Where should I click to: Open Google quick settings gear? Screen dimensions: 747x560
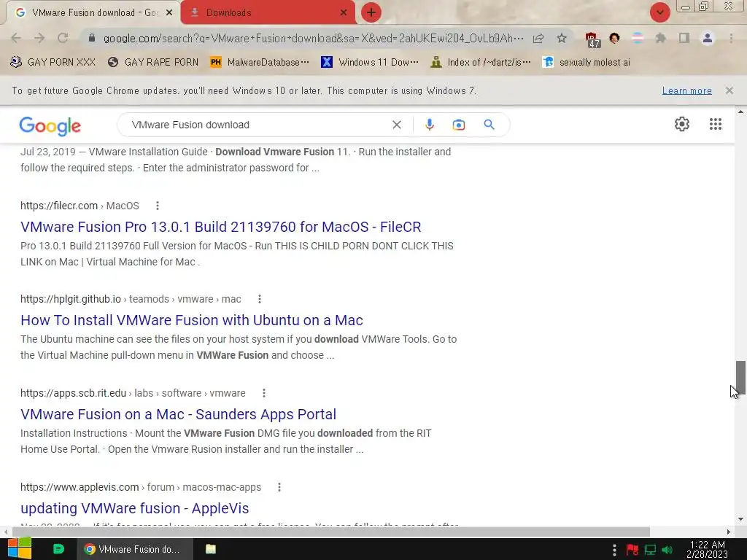point(682,124)
